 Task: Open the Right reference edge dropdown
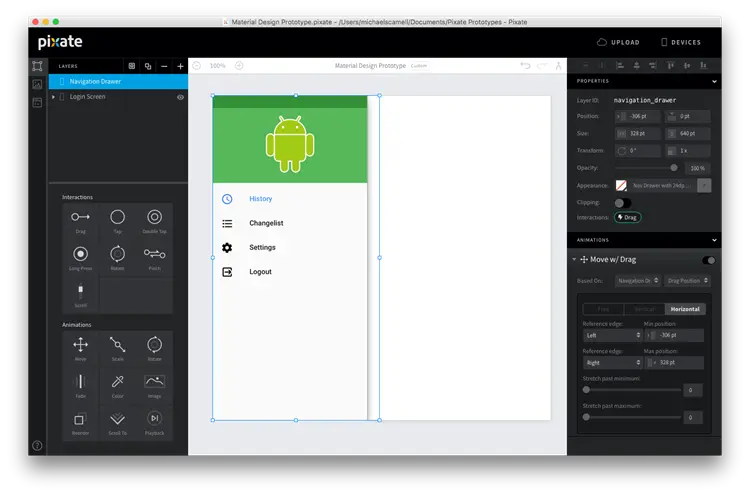click(612, 363)
